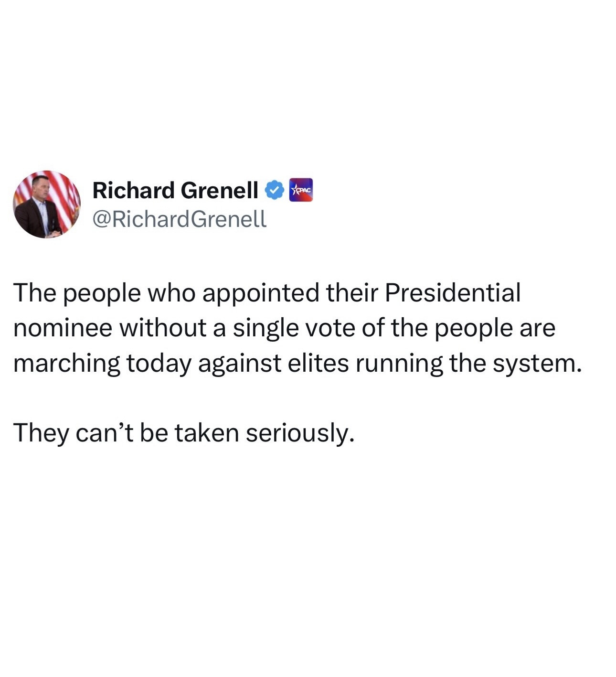The image size is (616, 677).
Task: Click the word "marching" in the tweet
Action: [x=67, y=364]
